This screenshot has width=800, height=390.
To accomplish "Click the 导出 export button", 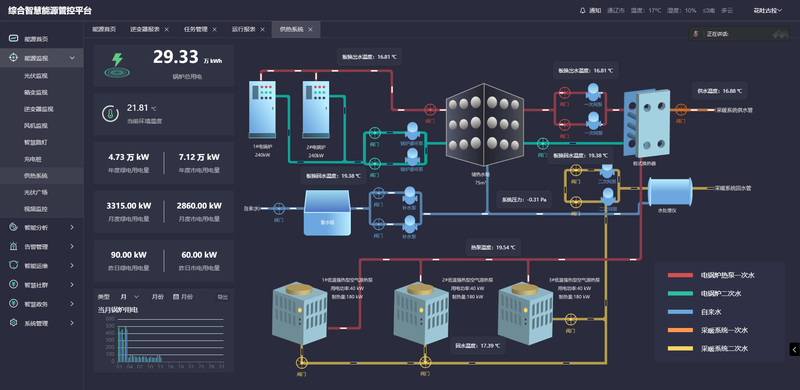I will tap(222, 297).
